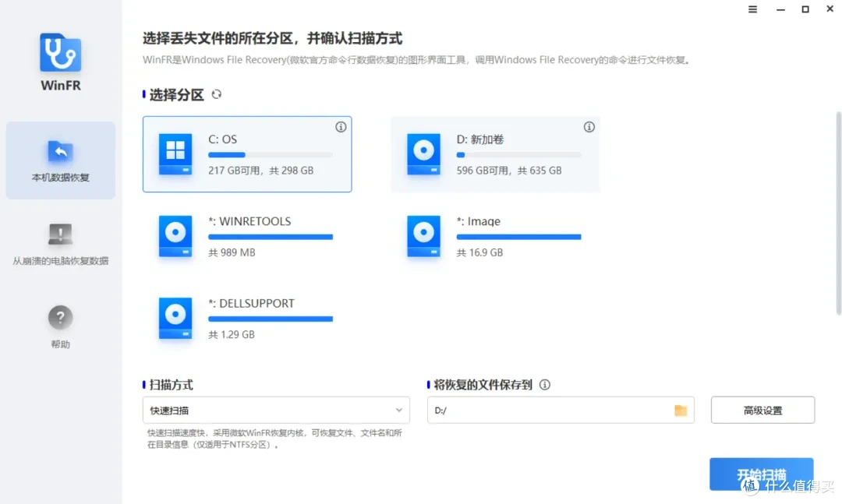Open 本机数据恢复 in sidebar
Image resolution: width=842 pixels, height=504 pixels.
point(61,160)
